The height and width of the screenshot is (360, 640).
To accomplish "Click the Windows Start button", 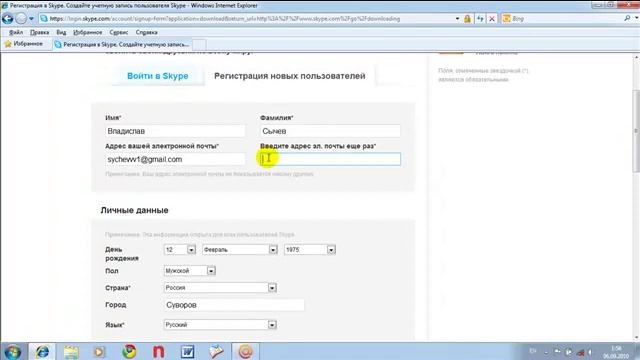I will click(13, 351).
